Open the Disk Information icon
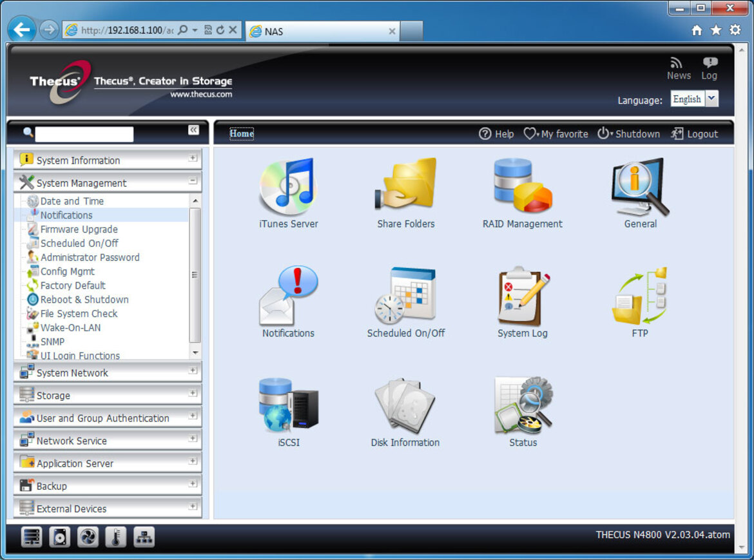 [405, 405]
